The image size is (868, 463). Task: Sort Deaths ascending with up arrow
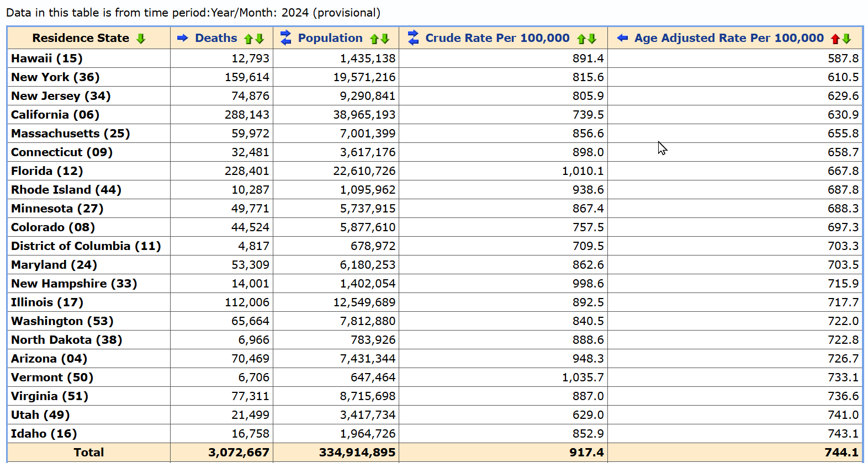248,39
